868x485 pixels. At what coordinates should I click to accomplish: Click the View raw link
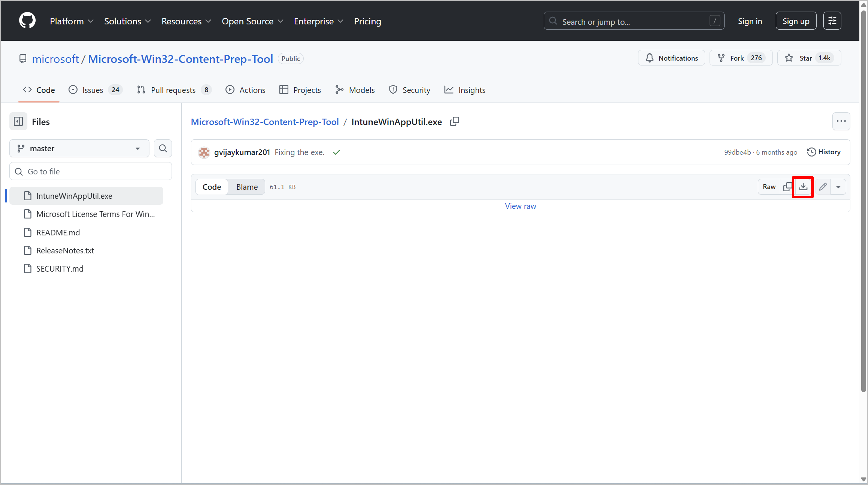[520, 206]
